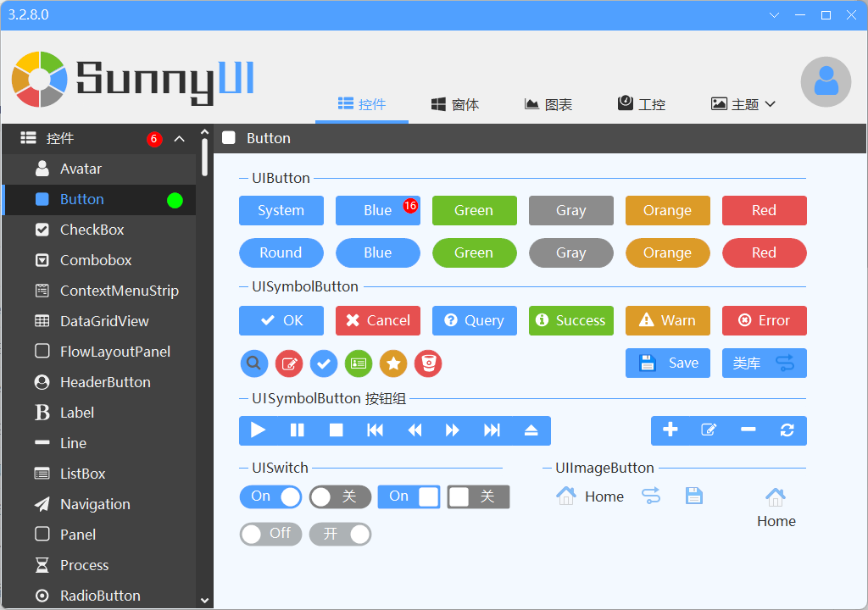
Task: Click the fast-forward button
Action: coord(453,430)
